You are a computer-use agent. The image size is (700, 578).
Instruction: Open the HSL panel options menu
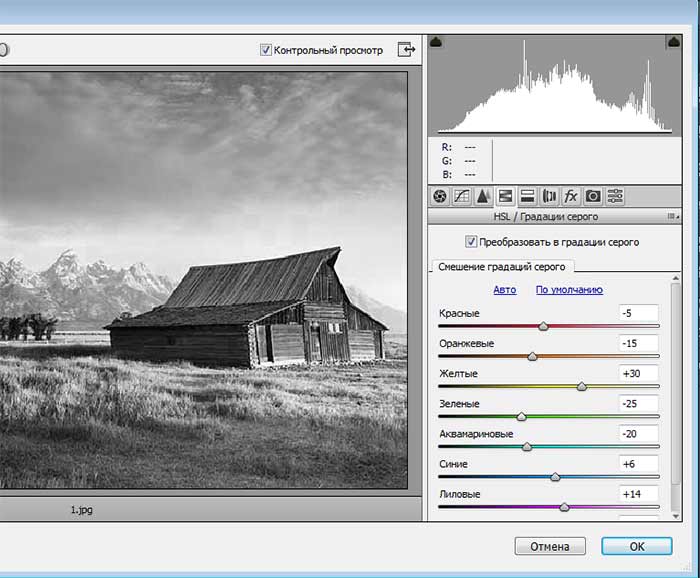[672, 216]
